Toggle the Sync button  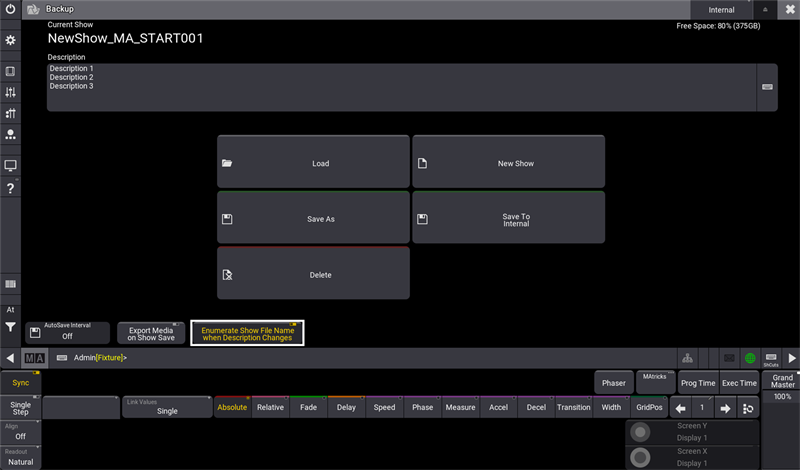tap(20, 382)
